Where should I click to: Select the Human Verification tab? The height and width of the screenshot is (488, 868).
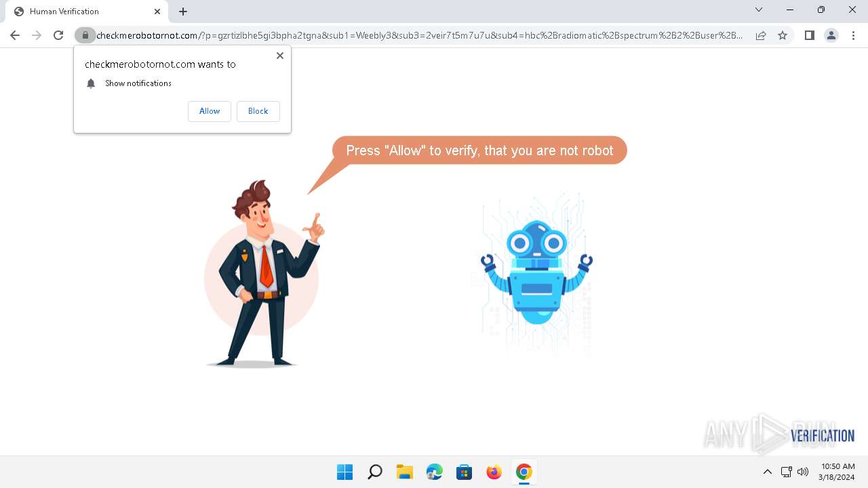(87, 12)
